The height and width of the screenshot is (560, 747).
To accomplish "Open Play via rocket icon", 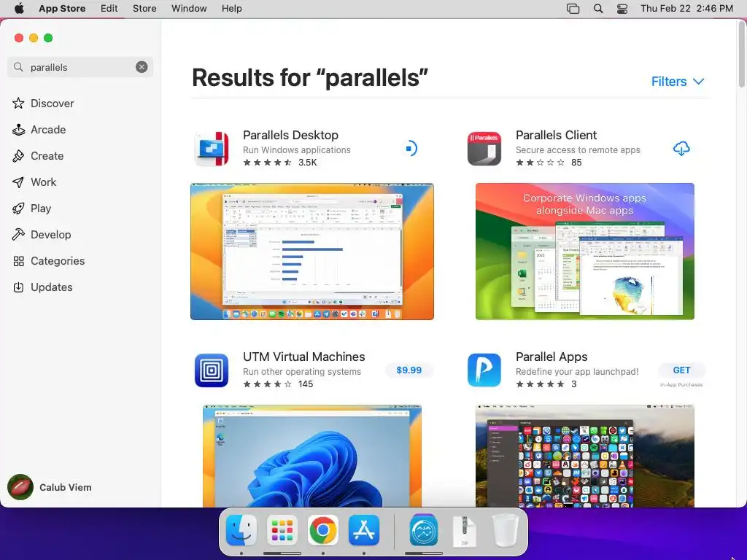I will point(18,208).
